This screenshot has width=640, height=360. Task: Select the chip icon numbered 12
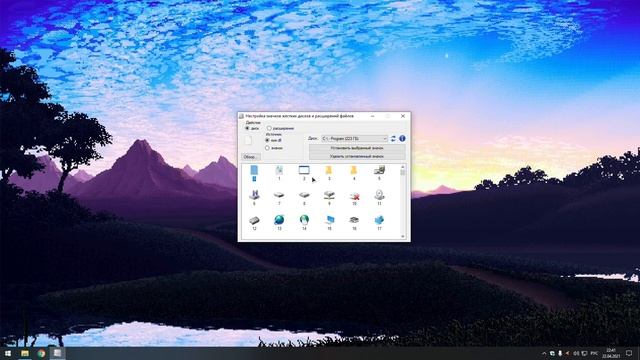[254, 220]
